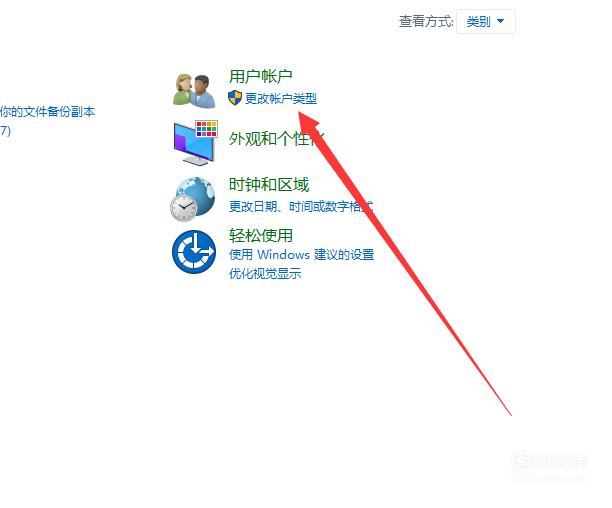Image resolution: width=612 pixels, height=508 pixels.
Task: Select 更改帐户类型 link
Action: [281, 98]
